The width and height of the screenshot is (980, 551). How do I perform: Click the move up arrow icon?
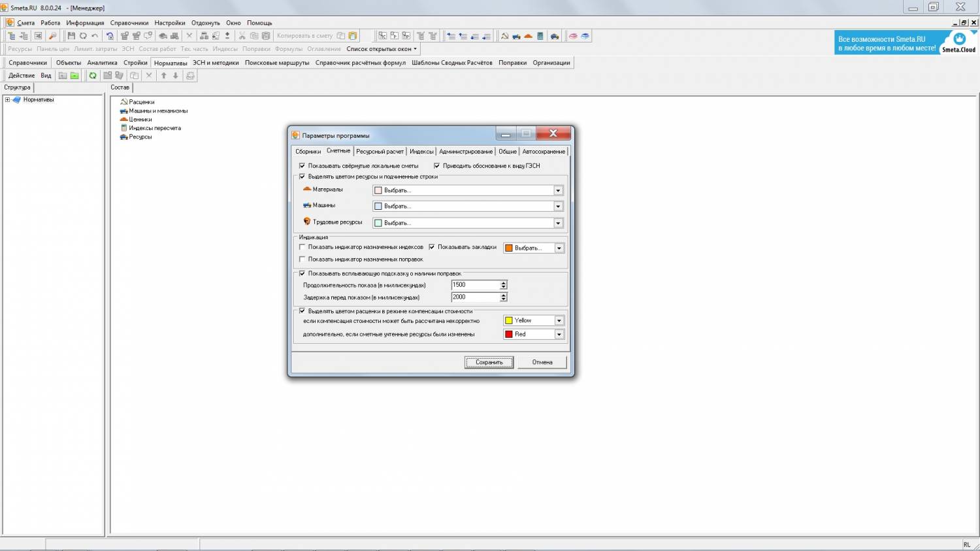[x=164, y=76]
